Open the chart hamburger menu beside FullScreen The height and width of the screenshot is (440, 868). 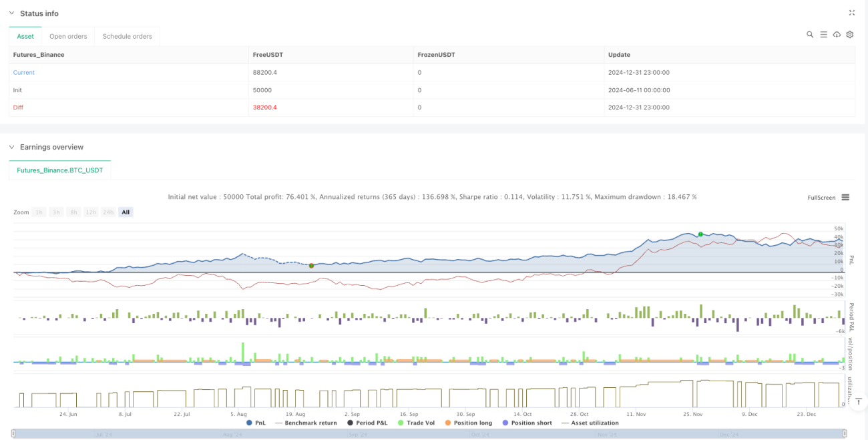click(845, 198)
